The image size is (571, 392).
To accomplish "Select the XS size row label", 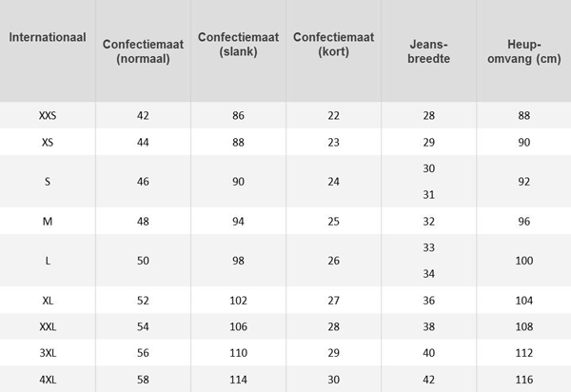I will 48,142.
